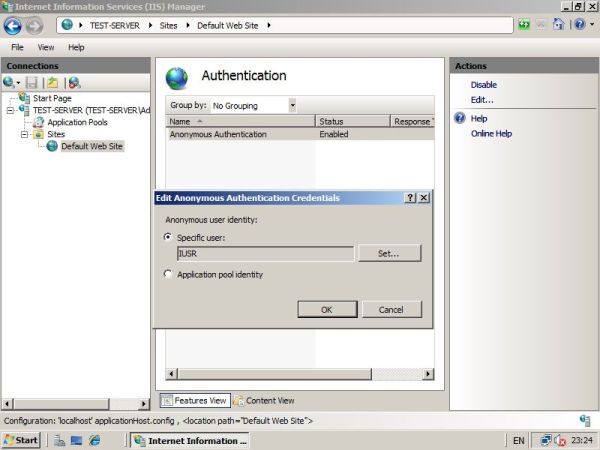600x450 pixels.
Task: Click the Authentication list scroll right arrow
Action: pyautogui.click(x=428, y=374)
